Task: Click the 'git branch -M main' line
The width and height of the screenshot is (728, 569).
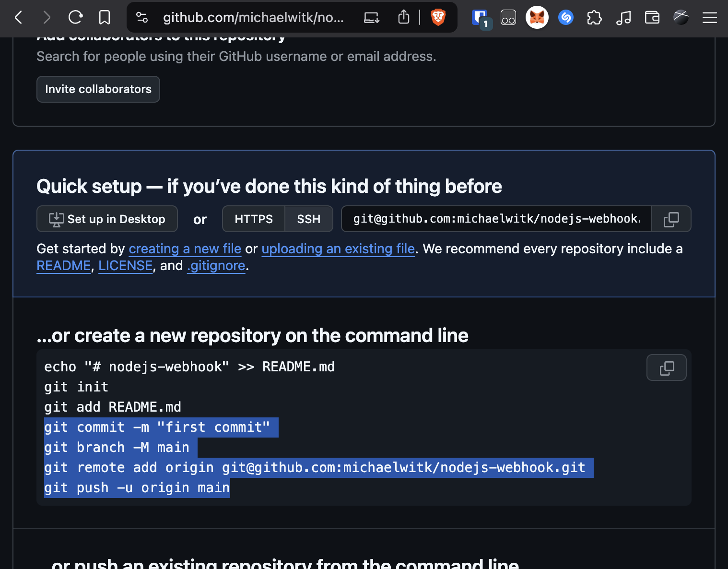Action: pyautogui.click(x=117, y=447)
